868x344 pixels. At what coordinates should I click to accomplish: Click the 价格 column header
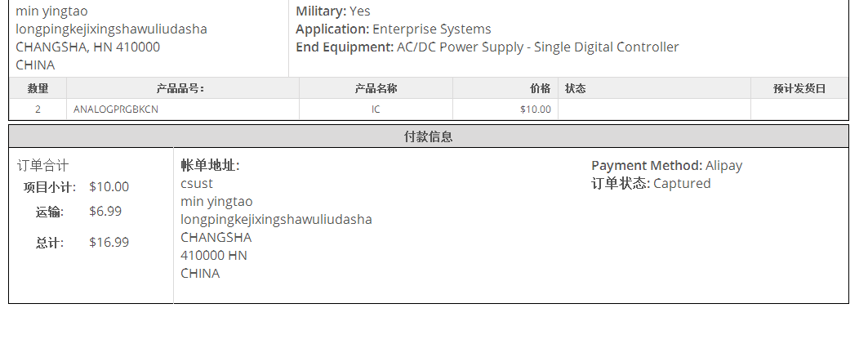(x=540, y=88)
